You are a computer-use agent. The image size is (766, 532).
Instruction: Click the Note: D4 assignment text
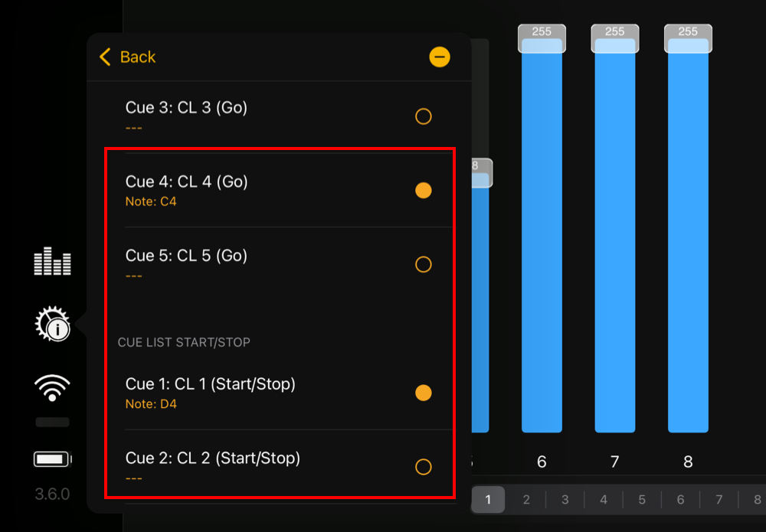tap(151, 404)
